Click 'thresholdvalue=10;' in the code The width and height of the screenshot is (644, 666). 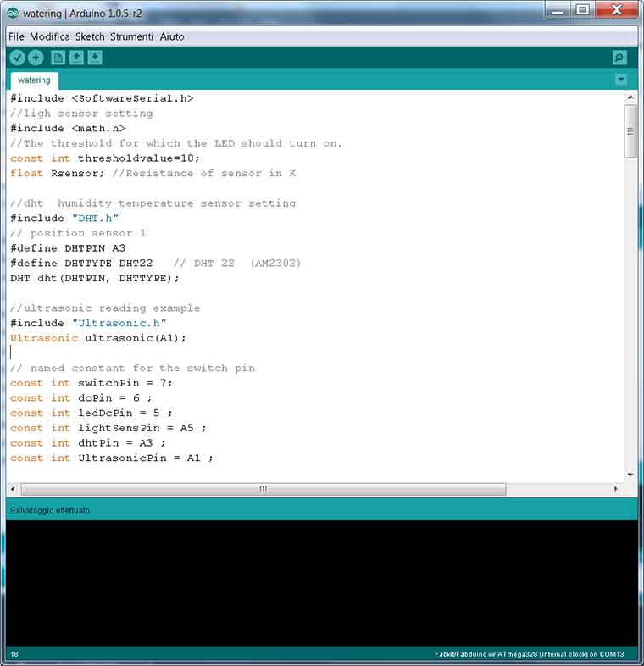click(139, 158)
